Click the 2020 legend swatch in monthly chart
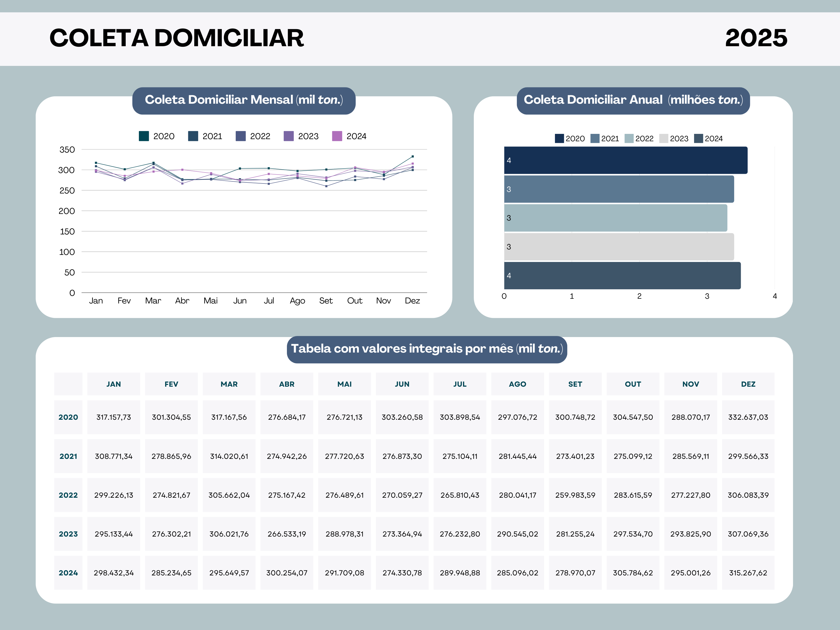 144,136
